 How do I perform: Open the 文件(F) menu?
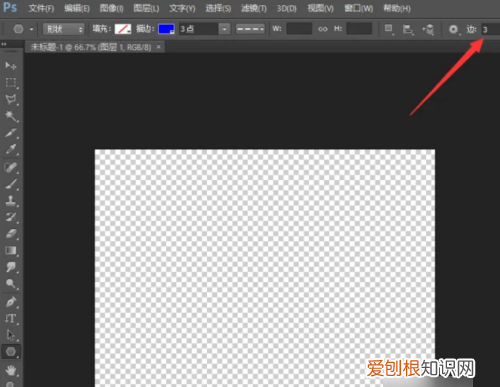click(x=41, y=8)
